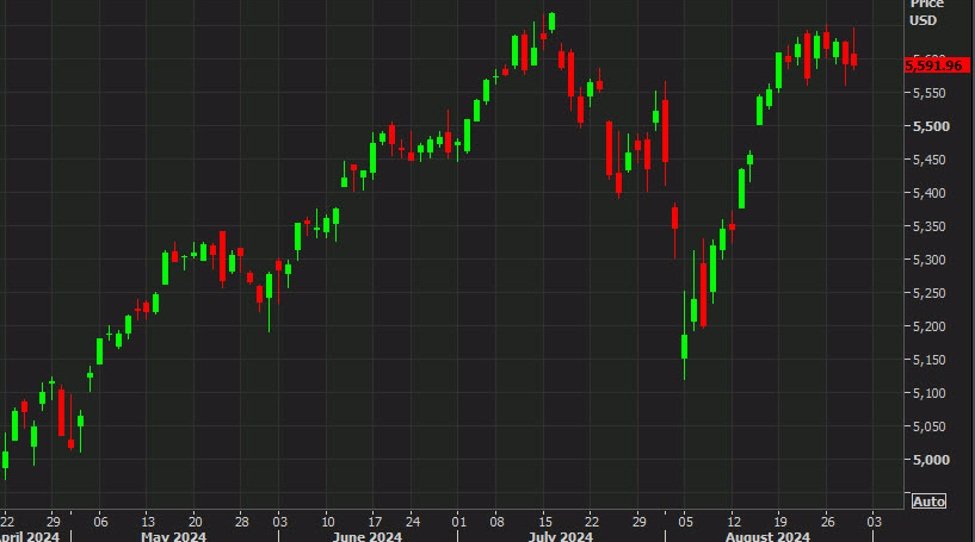Click the Auto scale button
This screenshot has height=542, width=975.
[929, 501]
